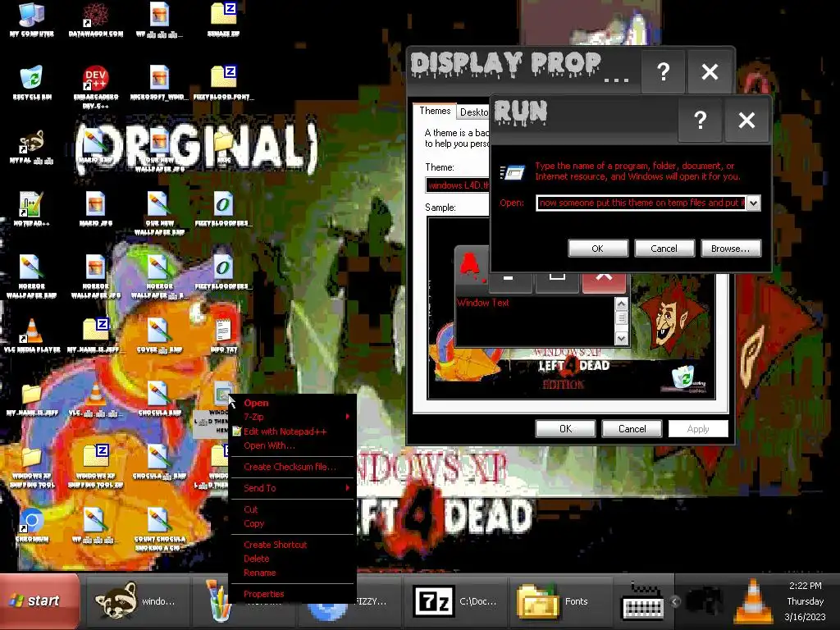Select the Chocula.bmp desktop file
This screenshot has width=840, height=630.
159,399
